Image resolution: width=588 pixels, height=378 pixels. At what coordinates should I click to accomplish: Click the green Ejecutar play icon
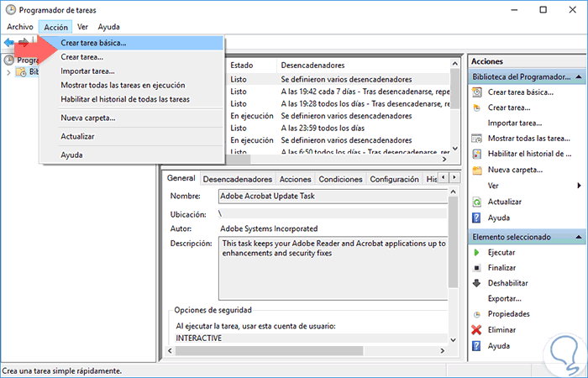coord(476,253)
